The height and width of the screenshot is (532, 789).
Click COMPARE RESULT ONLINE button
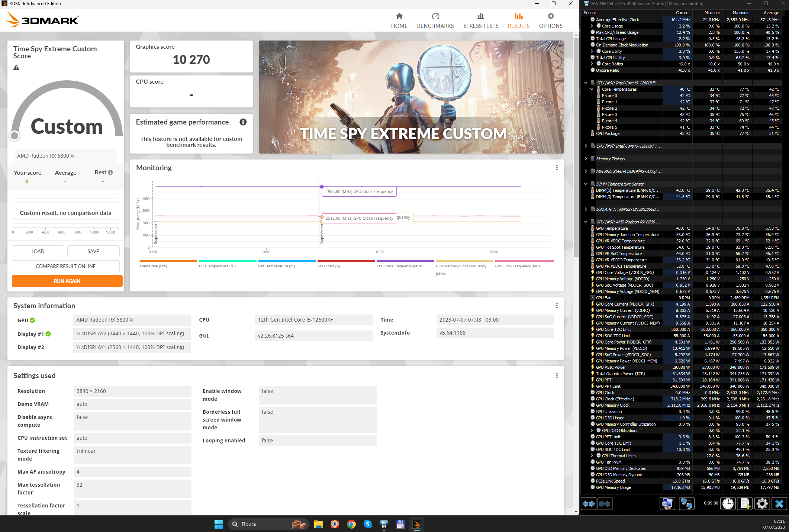66,266
